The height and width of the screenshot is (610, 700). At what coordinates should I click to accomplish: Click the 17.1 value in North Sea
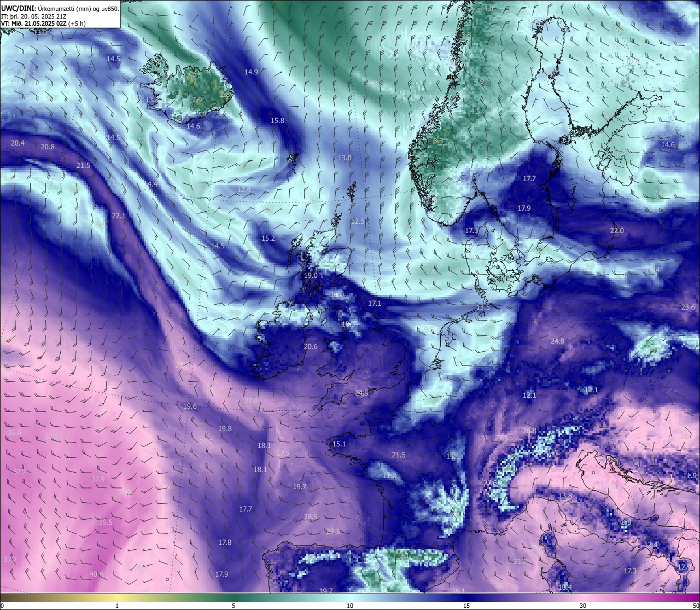tap(375, 303)
